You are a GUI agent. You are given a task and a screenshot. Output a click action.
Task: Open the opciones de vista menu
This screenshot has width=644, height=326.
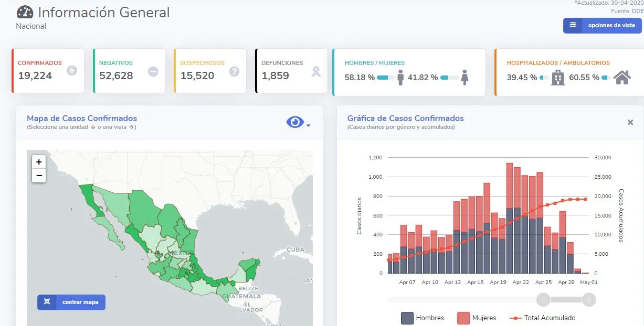point(602,25)
